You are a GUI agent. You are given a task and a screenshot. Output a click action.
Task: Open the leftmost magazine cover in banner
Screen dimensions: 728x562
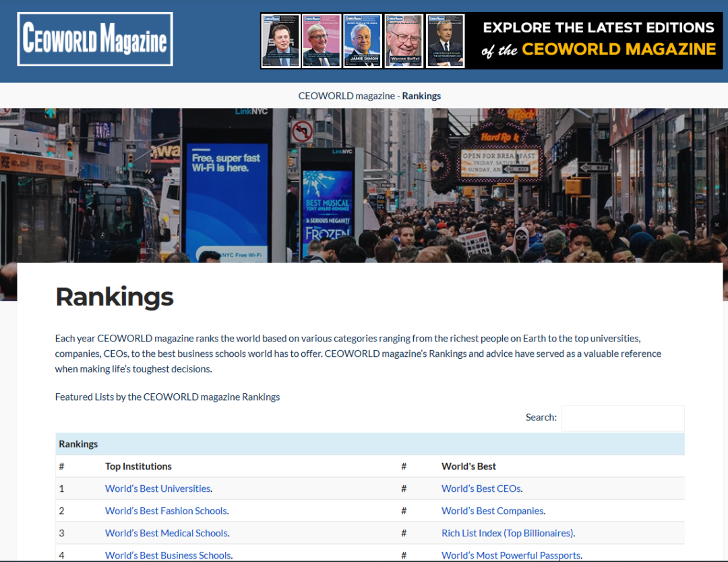click(x=280, y=40)
